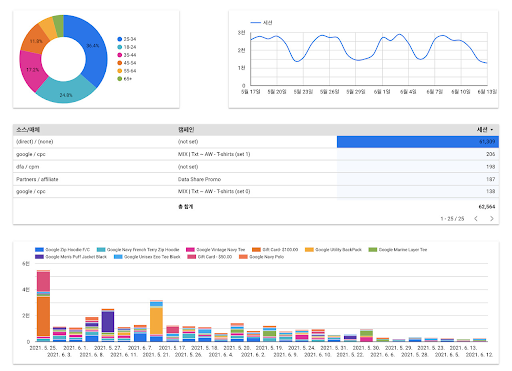Image resolution: width=512 pixels, height=371 pixels.
Task: Click previous page arrow in table pagination
Action: click(x=476, y=219)
